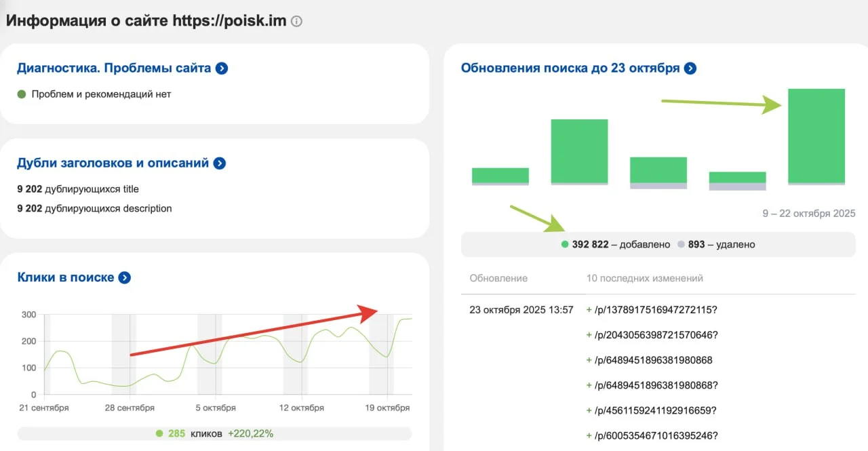The image size is (868, 451).
Task: Click arrow icon next to Обновления поиска heading
Action: 690,68
